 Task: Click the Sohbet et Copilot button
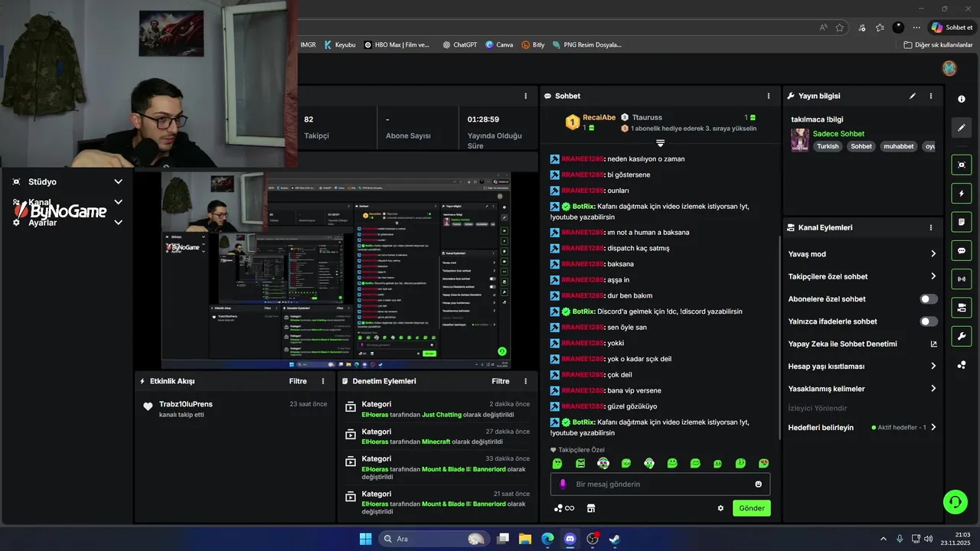(x=952, y=28)
